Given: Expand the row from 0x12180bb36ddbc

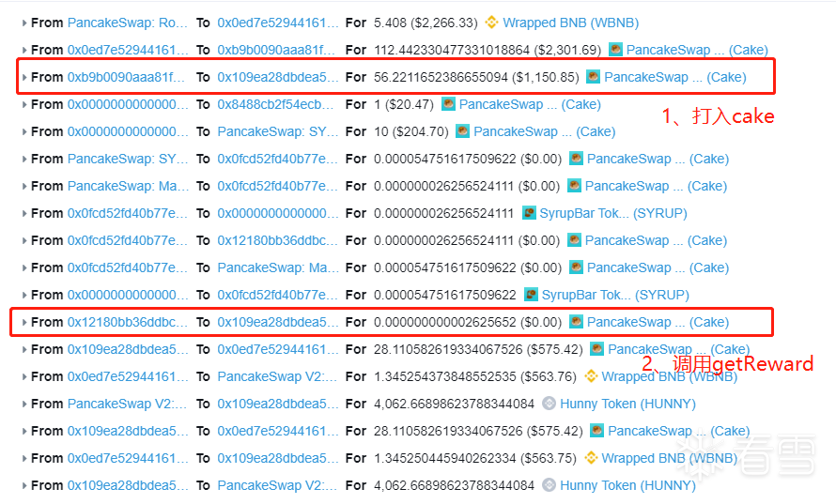Looking at the screenshot, I should pyautogui.click(x=24, y=322).
